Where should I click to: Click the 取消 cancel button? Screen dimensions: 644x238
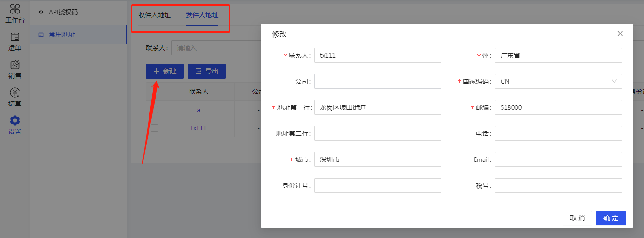(577, 218)
